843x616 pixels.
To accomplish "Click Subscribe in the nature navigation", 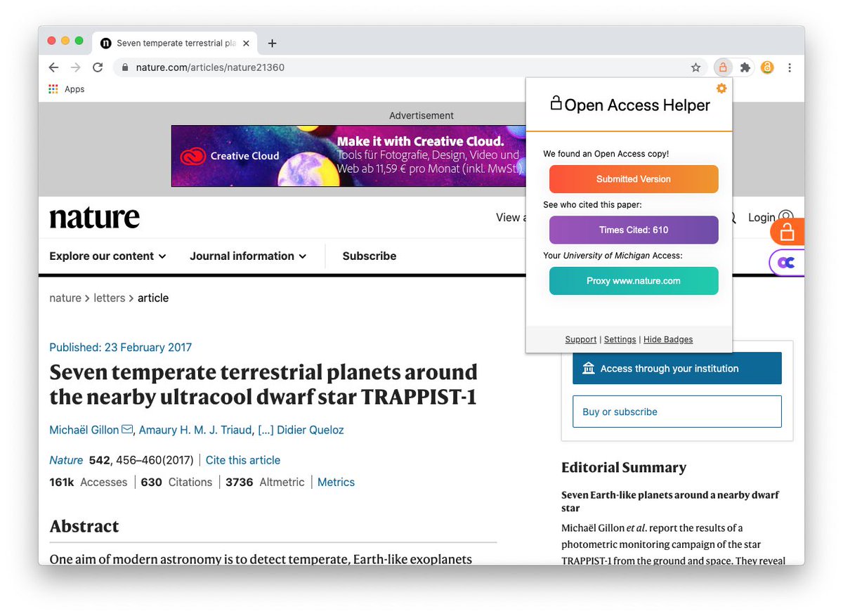I will click(370, 256).
